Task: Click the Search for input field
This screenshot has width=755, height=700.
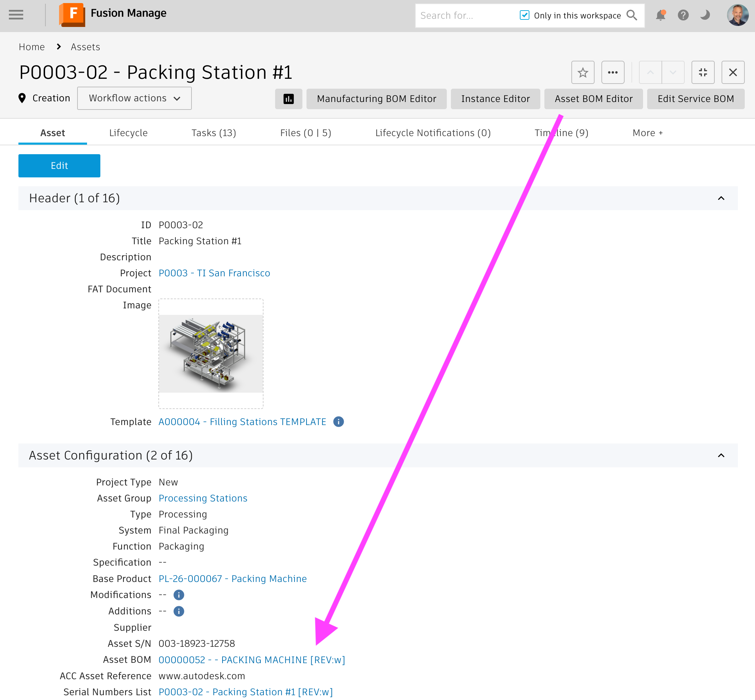Action: (466, 16)
